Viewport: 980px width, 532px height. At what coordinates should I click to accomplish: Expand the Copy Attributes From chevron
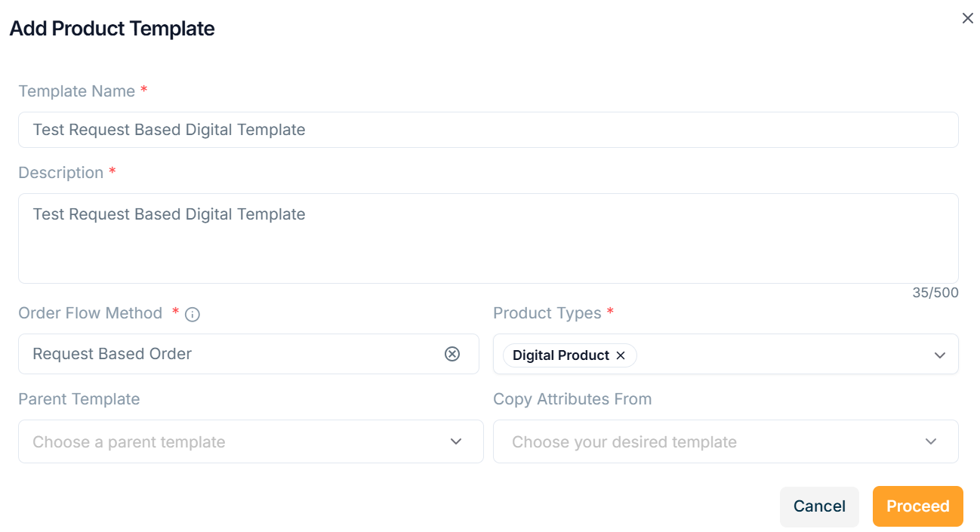[x=931, y=441]
